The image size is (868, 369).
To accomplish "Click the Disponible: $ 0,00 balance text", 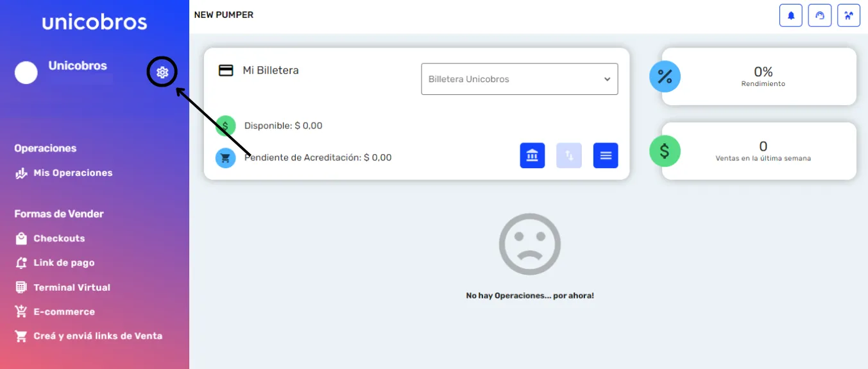I will 284,126.
